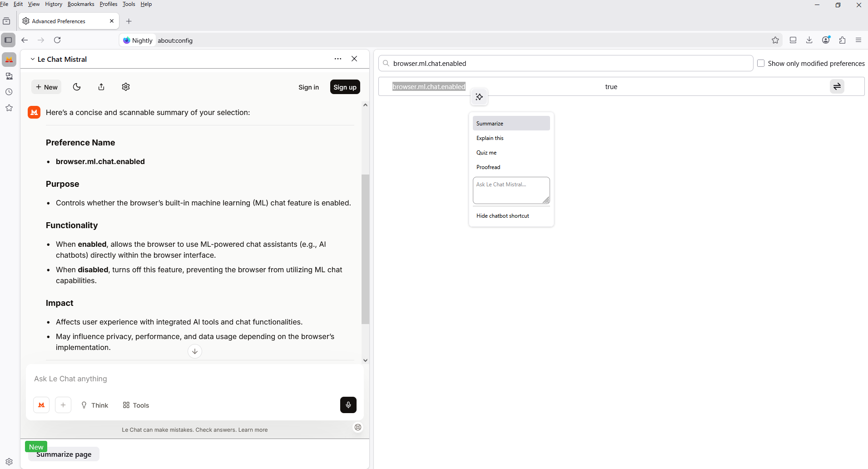Close the Le Chat Mistral sidebar
The height and width of the screenshot is (469, 868).
click(x=354, y=59)
